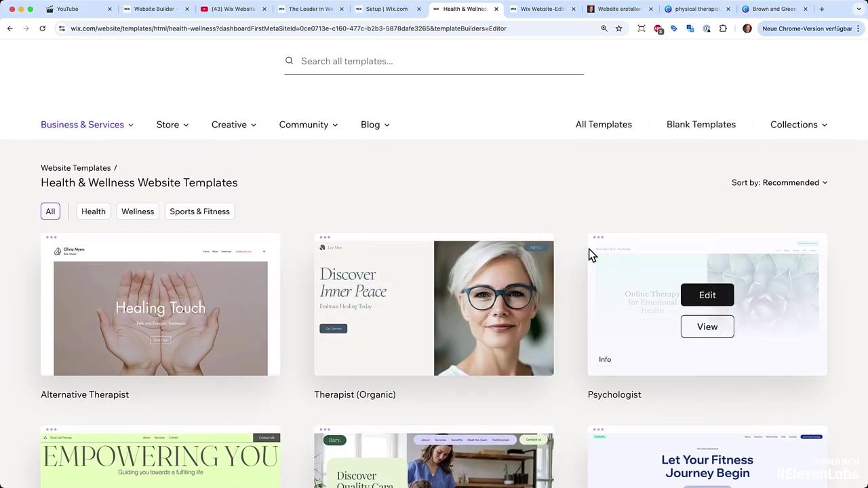Open Therapist (Organic) template thumbnail

pyautogui.click(x=434, y=304)
